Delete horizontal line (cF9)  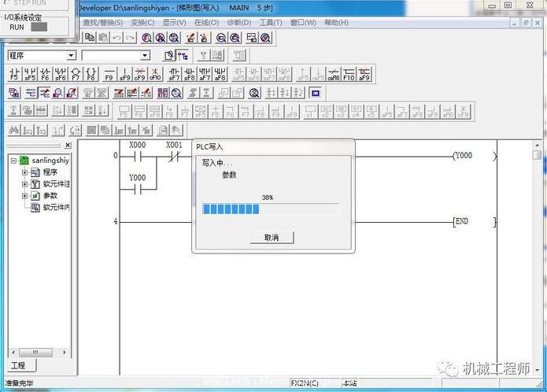[139, 74]
